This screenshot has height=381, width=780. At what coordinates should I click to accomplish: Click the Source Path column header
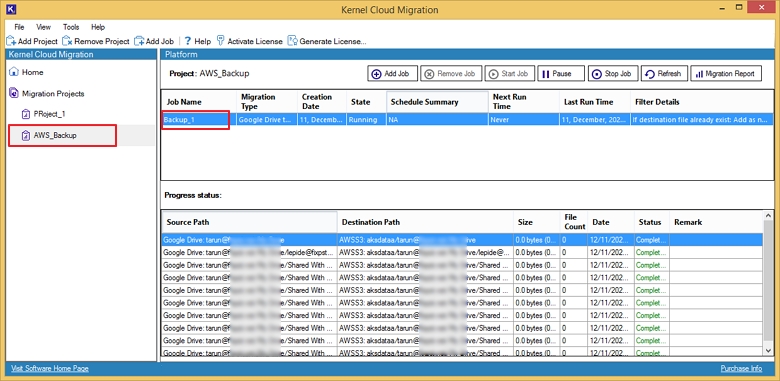(250, 222)
